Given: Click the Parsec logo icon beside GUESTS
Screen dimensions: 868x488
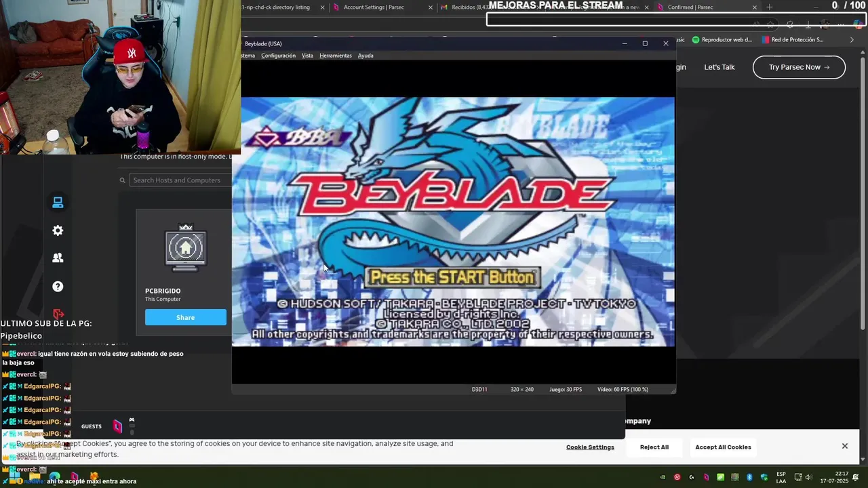Looking at the screenshot, I should pos(117,426).
